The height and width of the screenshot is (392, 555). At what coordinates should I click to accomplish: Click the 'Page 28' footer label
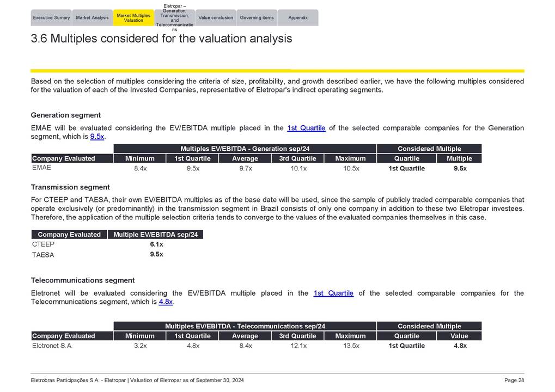click(x=514, y=380)
